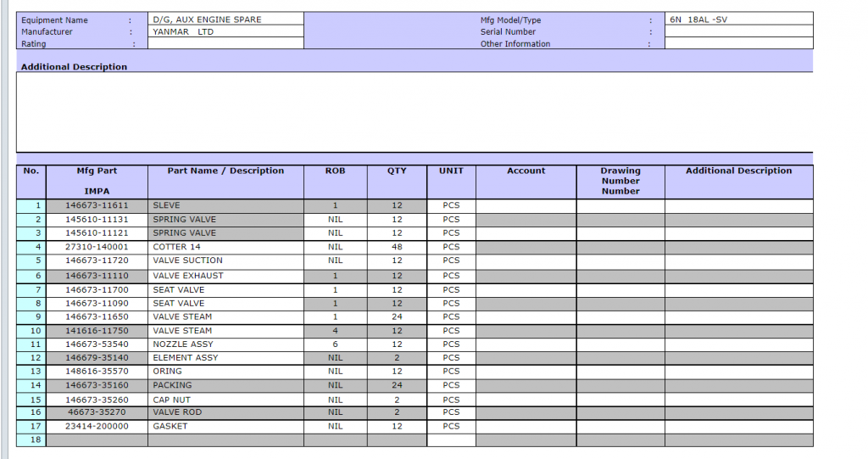Viewport: 868px width, 459px height.
Task: Click the Equipment Name field
Action: 225,20
